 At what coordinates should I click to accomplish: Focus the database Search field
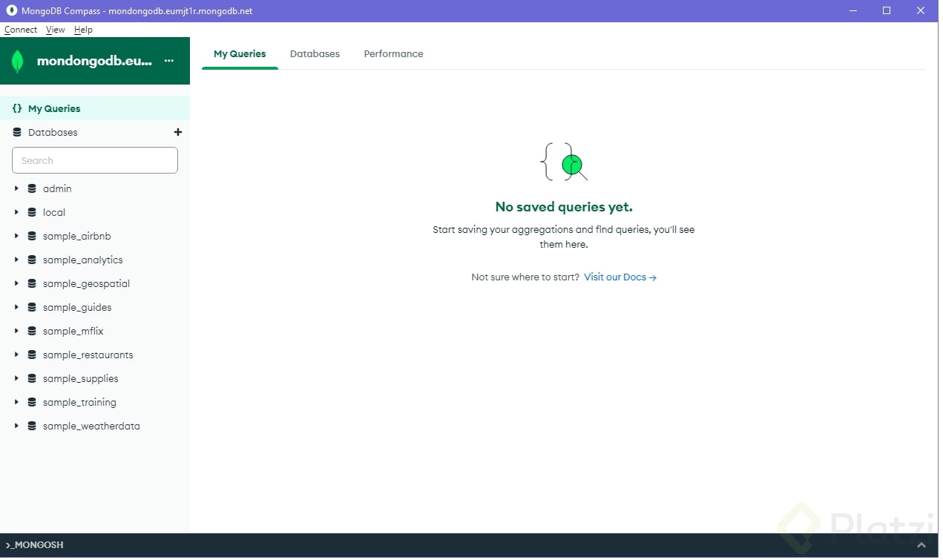point(95,160)
